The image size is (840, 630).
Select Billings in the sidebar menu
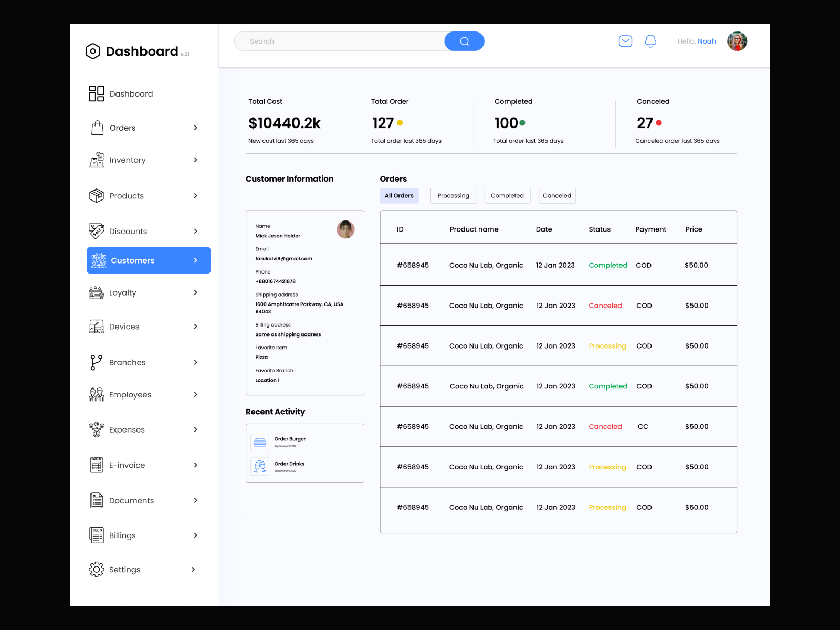(122, 535)
